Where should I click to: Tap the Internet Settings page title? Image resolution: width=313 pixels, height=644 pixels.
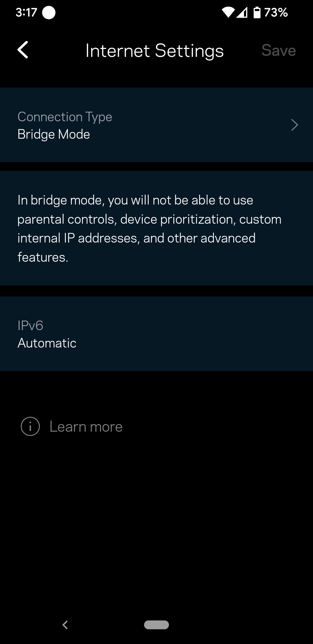point(154,51)
